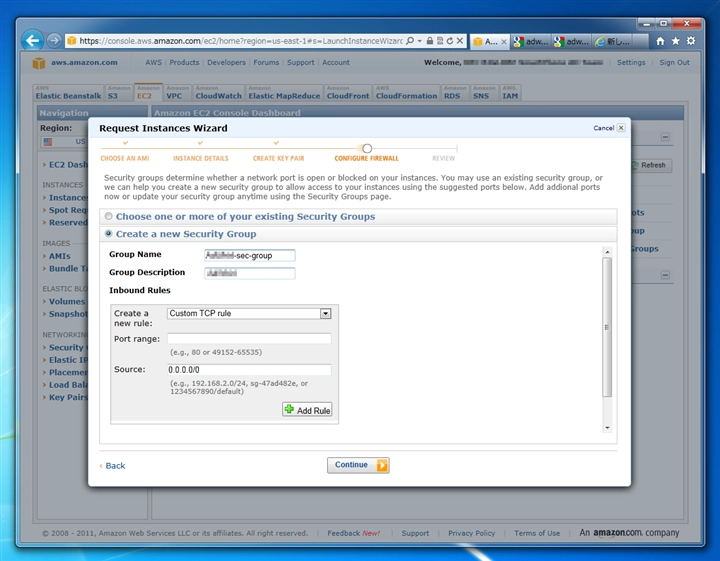720x561 pixels.
Task: Click the Create Key Pair wizard step
Action: click(278, 158)
